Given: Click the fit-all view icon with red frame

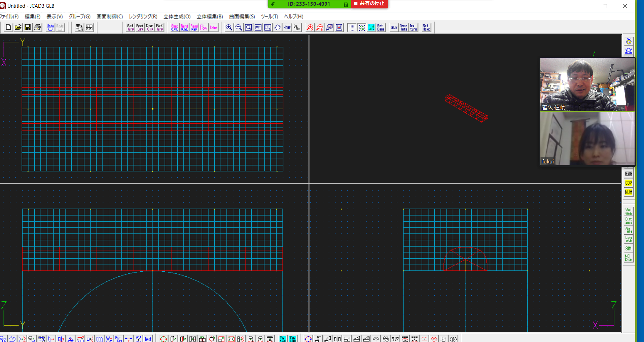Looking at the screenshot, I should pyautogui.click(x=339, y=28).
